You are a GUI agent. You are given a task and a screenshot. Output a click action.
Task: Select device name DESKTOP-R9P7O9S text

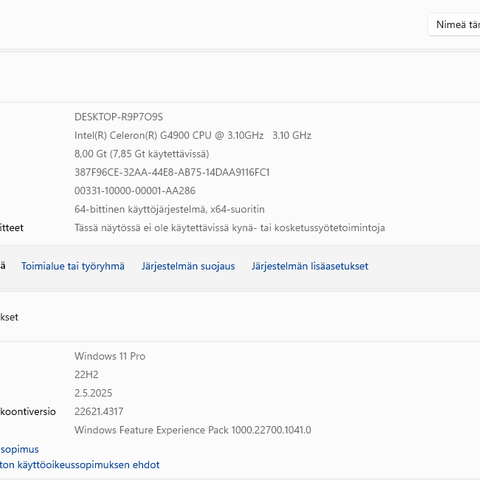[x=118, y=117]
